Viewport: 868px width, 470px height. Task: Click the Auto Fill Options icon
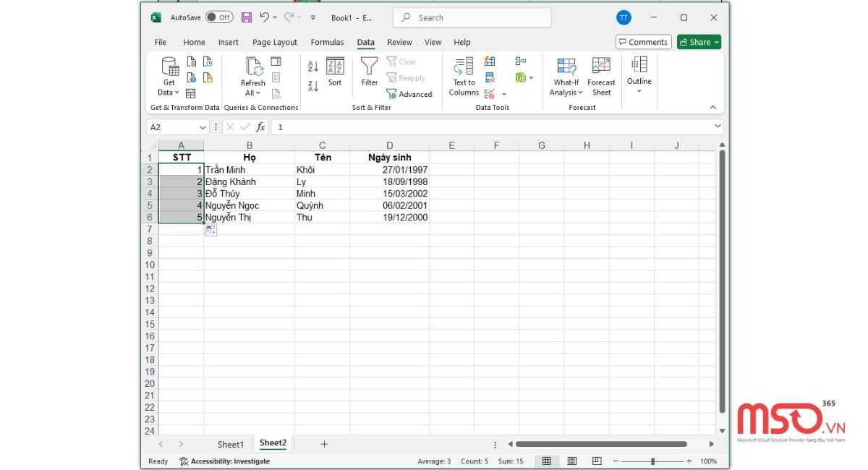click(x=210, y=230)
